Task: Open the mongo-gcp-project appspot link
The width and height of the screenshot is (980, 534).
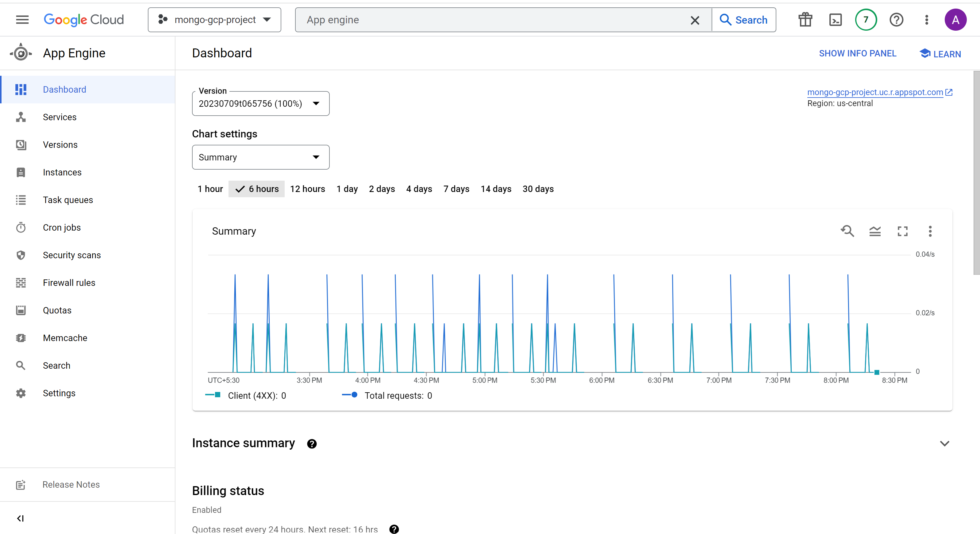Action: pos(874,92)
